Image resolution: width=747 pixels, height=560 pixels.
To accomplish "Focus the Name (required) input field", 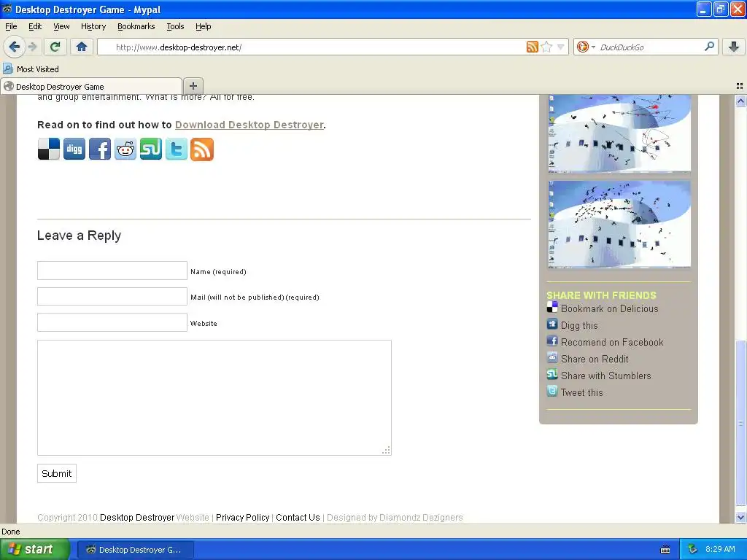I will tap(112, 271).
